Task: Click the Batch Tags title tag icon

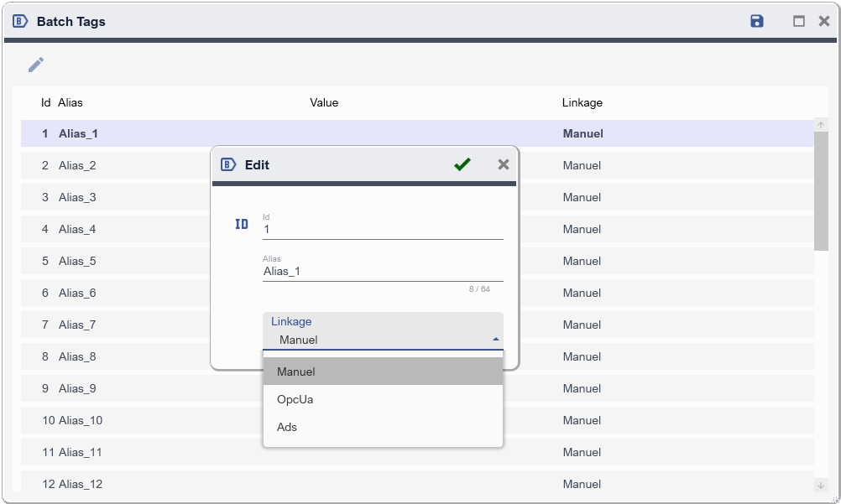Action: [21, 22]
